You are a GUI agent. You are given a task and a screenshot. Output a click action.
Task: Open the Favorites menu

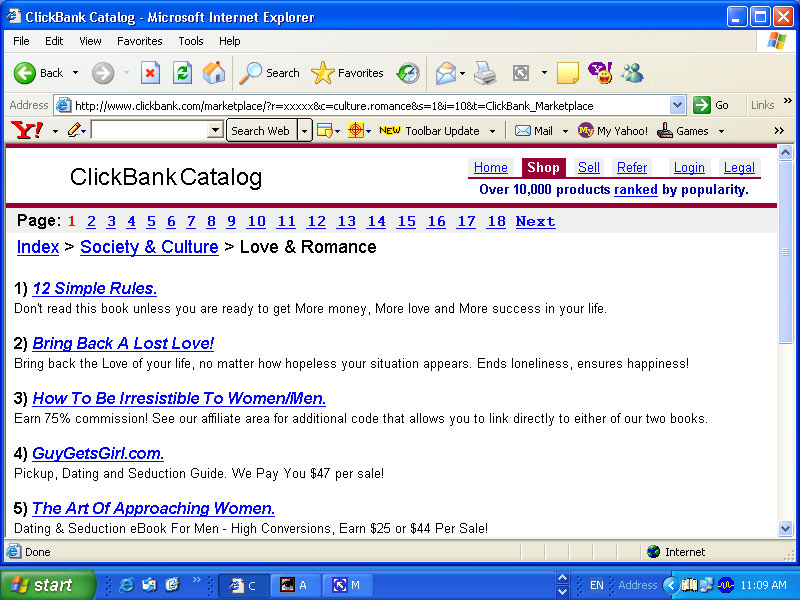pyautogui.click(x=139, y=41)
